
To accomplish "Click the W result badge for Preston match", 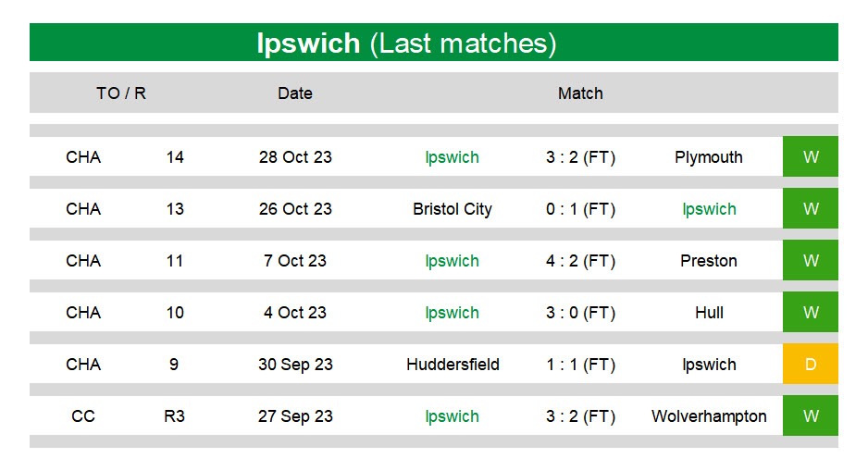I will [x=810, y=260].
